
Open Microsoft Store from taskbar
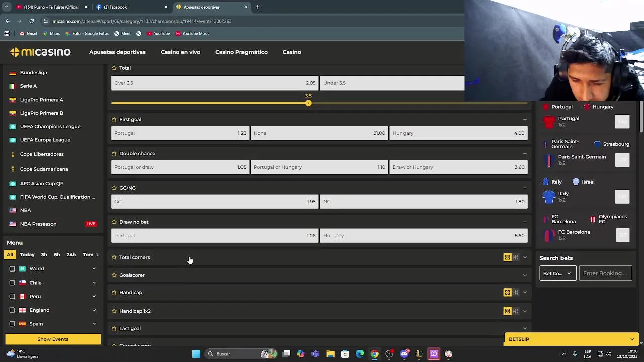(x=345, y=354)
